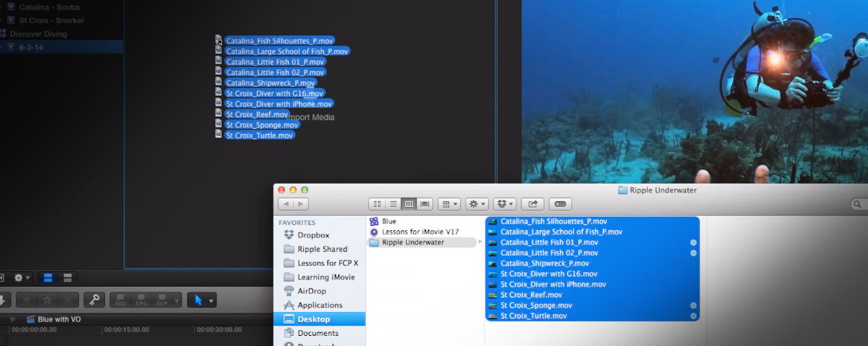The width and height of the screenshot is (868, 346).
Task: Click Catalina_Little Fish 02_P.mov in Finder
Action: 549,253
